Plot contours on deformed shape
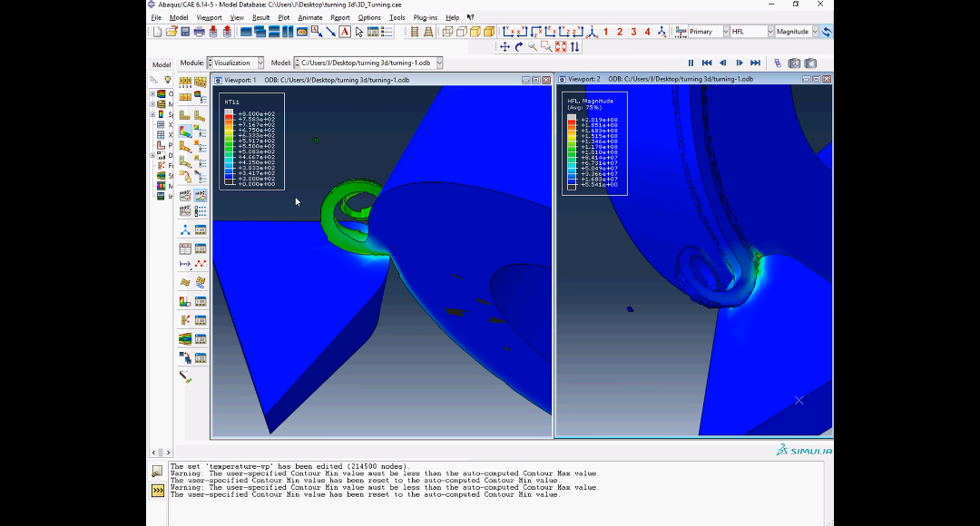 (185, 131)
